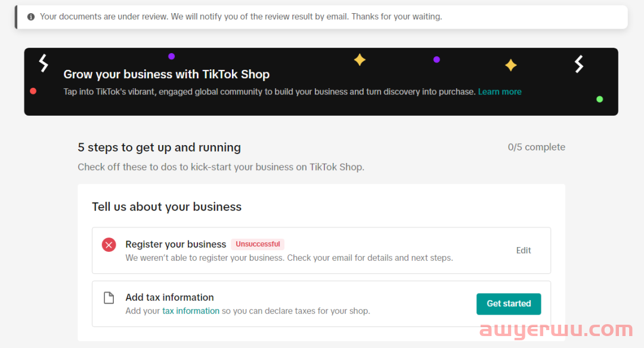644x348 pixels.
Task: Select the Register your business title
Action: pos(176,244)
